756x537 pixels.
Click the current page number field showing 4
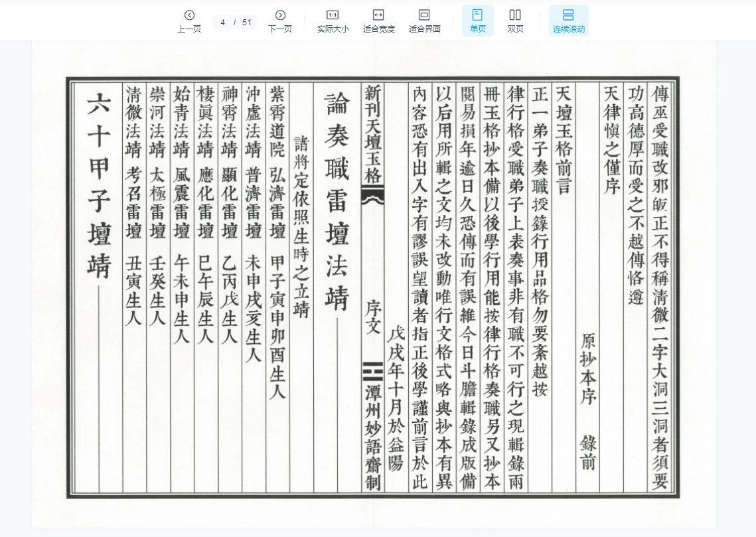pyautogui.click(x=223, y=22)
